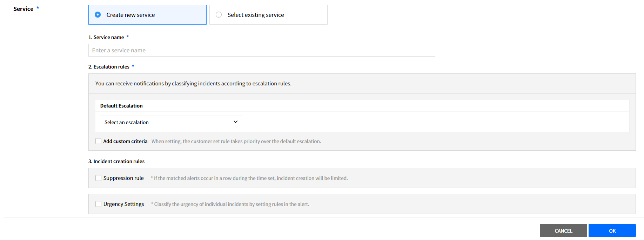Select the Create new service radio button

pos(98,15)
